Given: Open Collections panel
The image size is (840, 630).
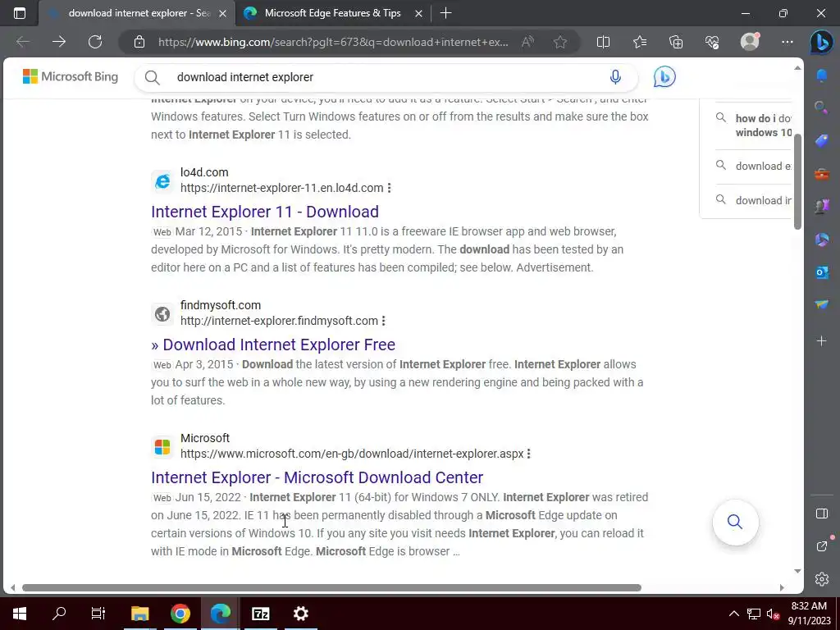Looking at the screenshot, I should coord(676,42).
